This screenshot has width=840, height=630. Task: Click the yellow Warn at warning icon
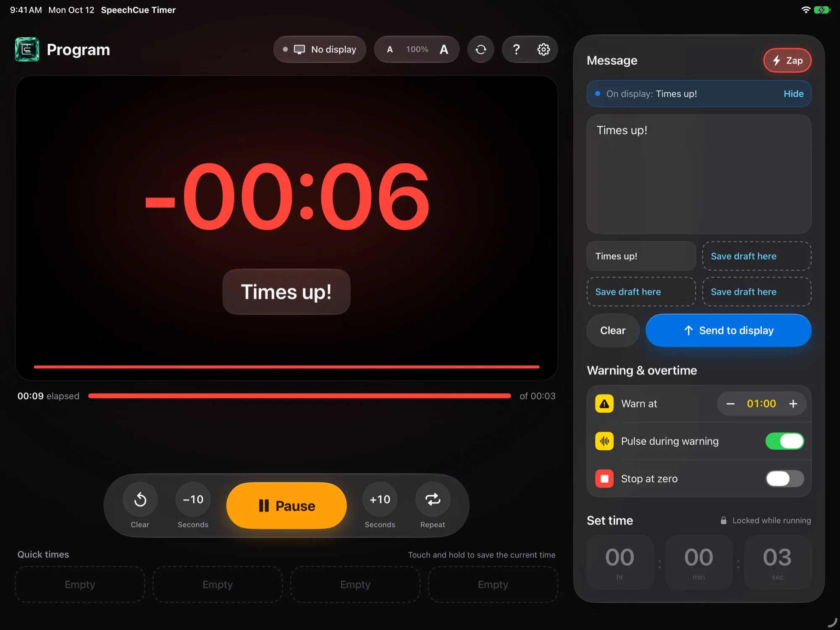pos(604,404)
